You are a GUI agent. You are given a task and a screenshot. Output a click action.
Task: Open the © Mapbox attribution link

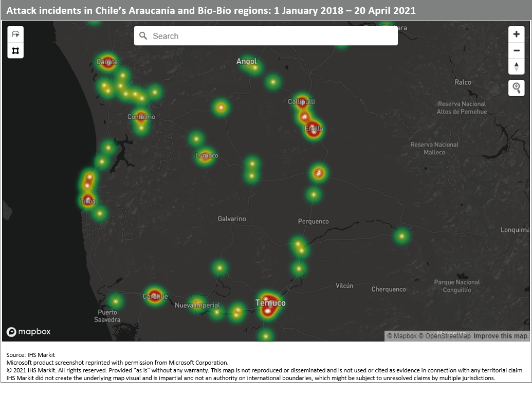coord(401,336)
